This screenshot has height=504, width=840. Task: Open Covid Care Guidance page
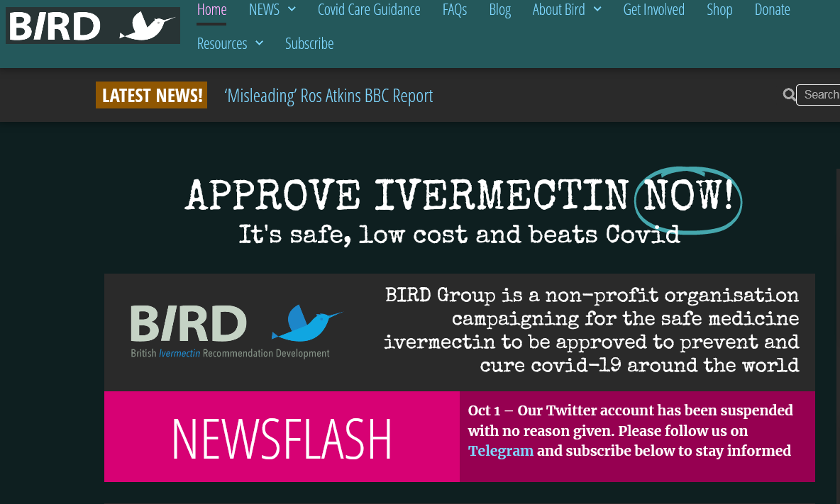(369, 10)
